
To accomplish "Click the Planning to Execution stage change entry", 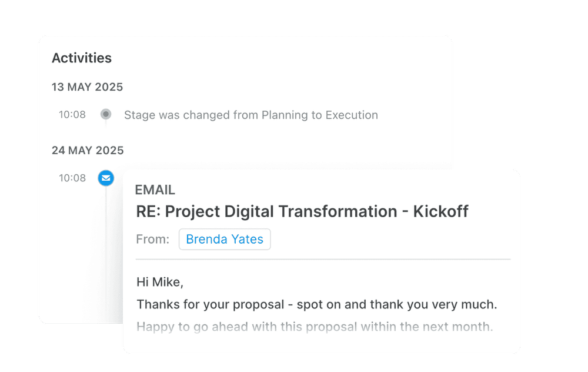I will click(250, 115).
